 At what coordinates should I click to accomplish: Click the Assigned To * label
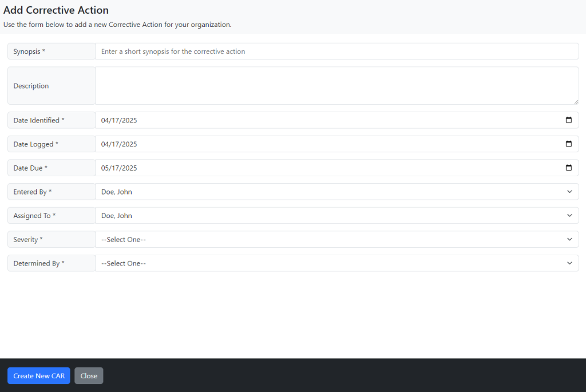(x=34, y=216)
